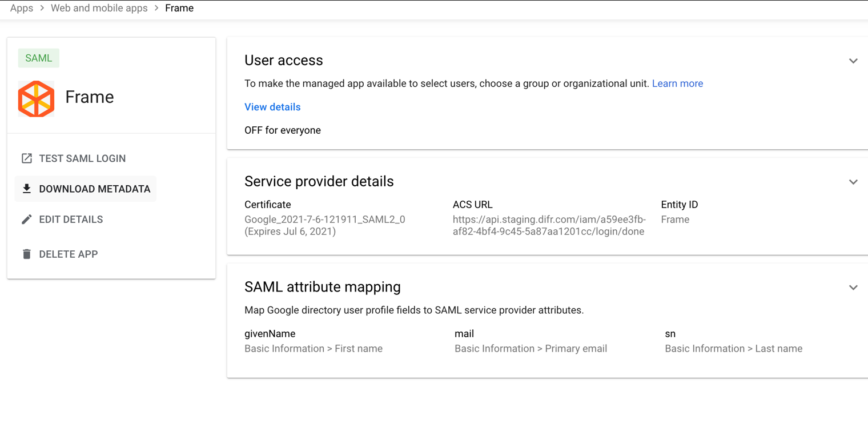Click the Edit Details pencil icon
The width and height of the screenshot is (868, 439).
[27, 219]
